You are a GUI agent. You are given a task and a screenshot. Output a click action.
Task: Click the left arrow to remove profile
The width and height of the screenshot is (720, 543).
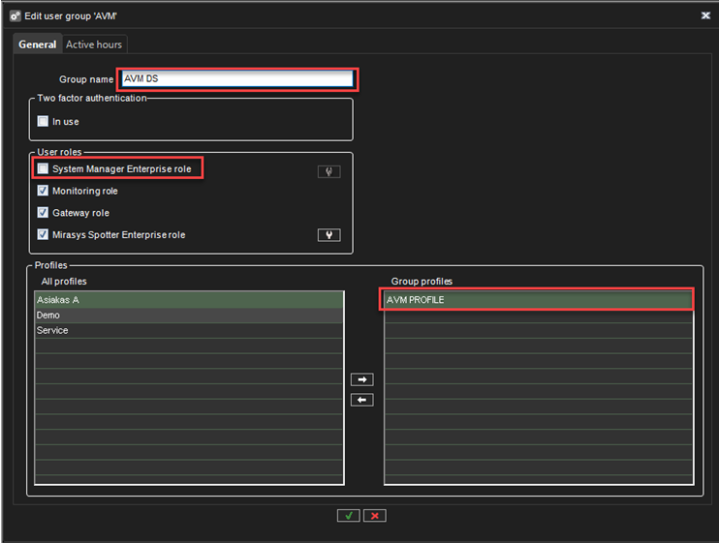coord(363,400)
